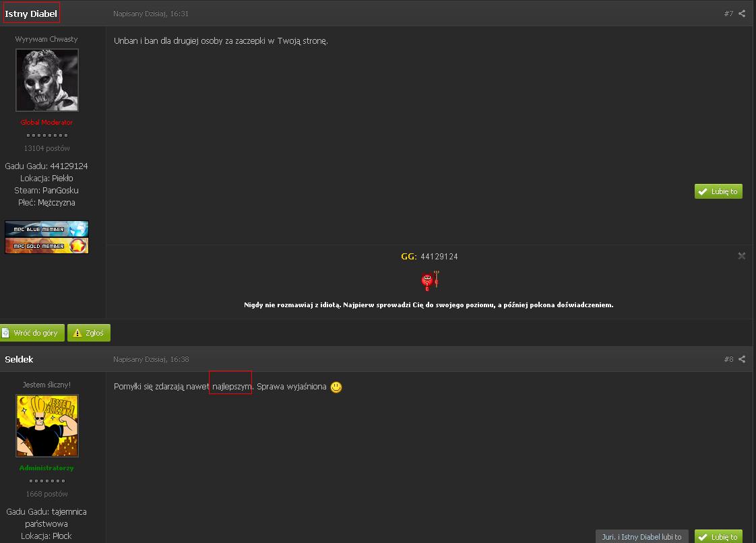The image size is (756, 543).
Task: Click 'Lokacja: Płock' profile field
Action: (x=46, y=536)
